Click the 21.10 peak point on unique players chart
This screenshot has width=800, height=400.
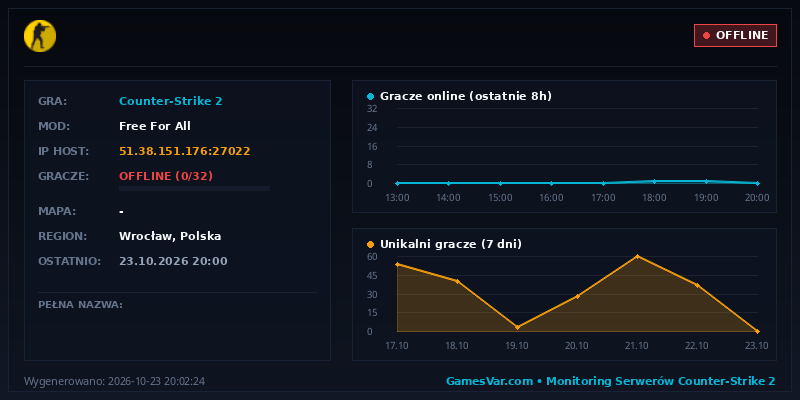(637, 256)
